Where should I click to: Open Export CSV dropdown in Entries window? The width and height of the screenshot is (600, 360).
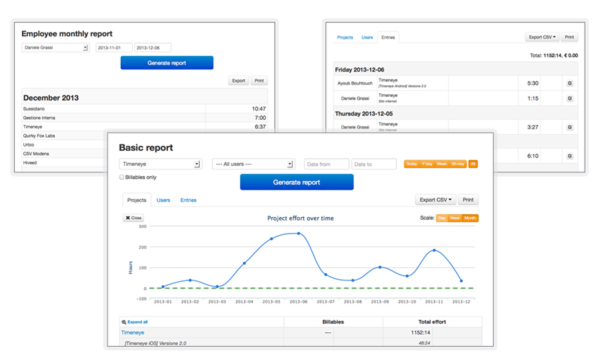point(542,37)
